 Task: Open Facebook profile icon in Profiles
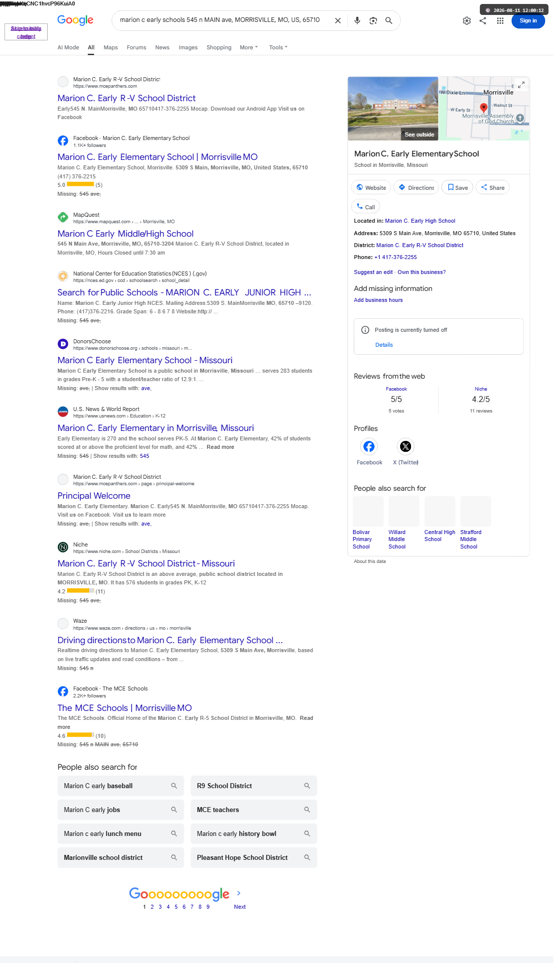tap(369, 446)
